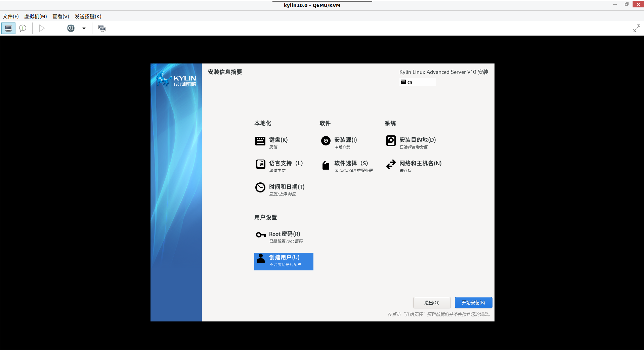Image resolution: width=644 pixels, height=350 pixels.
Task: Set the Root 密码(R) password
Action: (x=284, y=234)
